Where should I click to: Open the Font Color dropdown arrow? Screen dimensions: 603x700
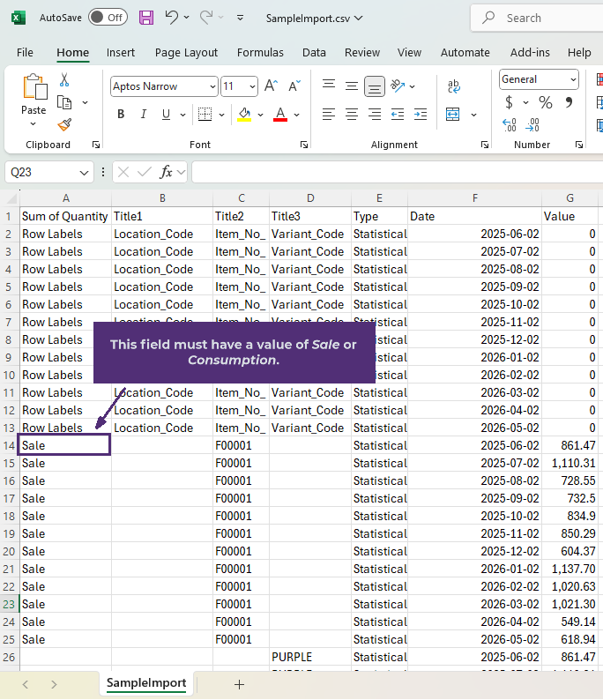(296, 115)
